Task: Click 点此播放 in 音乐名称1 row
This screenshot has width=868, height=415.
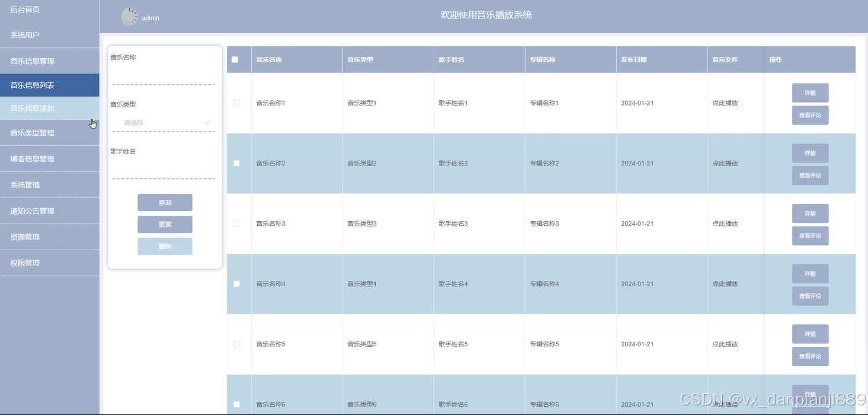Action: click(x=725, y=103)
